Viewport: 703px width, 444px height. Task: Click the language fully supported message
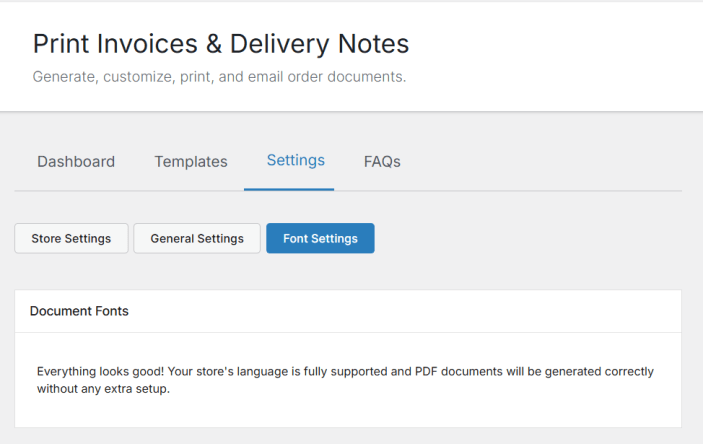click(x=345, y=380)
